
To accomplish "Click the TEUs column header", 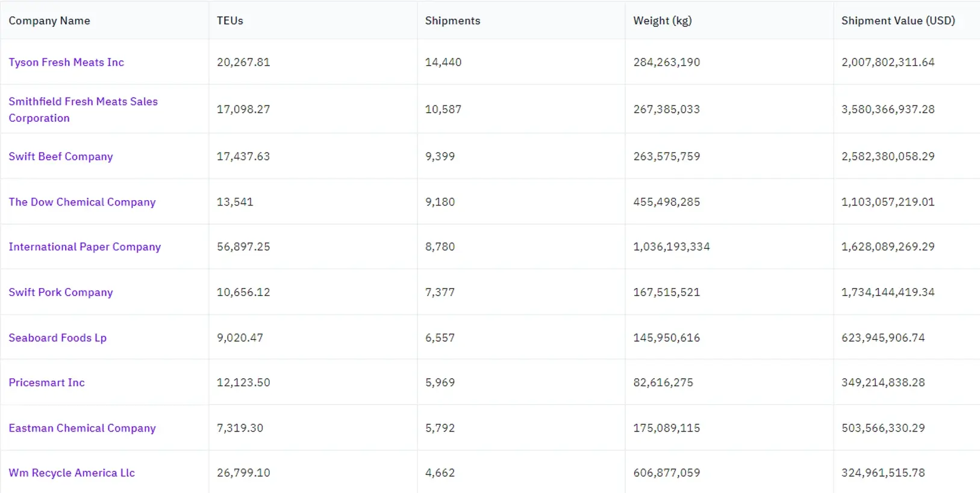I will click(230, 20).
